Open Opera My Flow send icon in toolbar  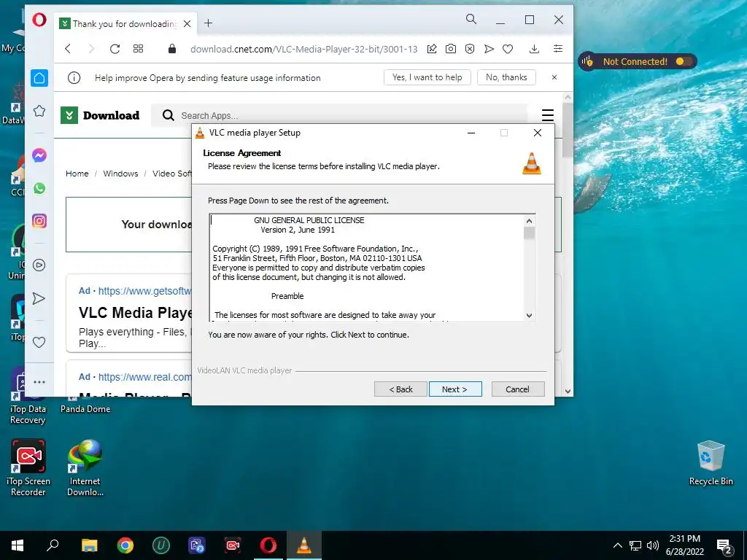coord(489,49)
